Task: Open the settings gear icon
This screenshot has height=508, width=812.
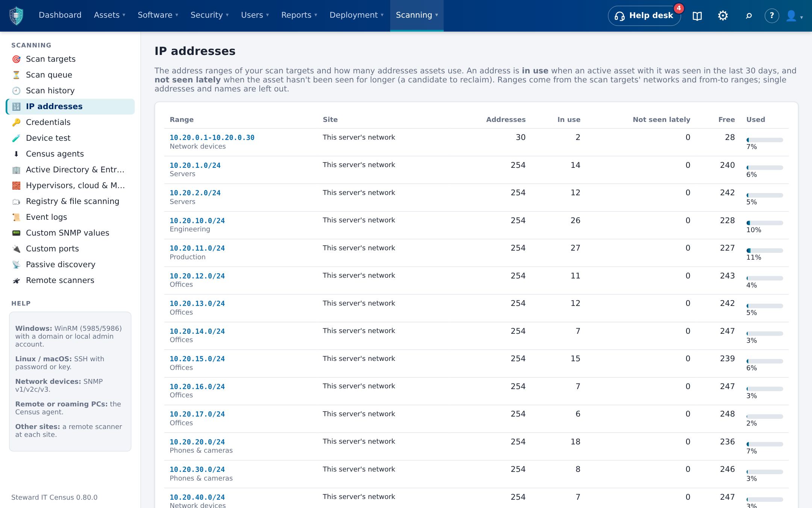Action: pos(723,16)
